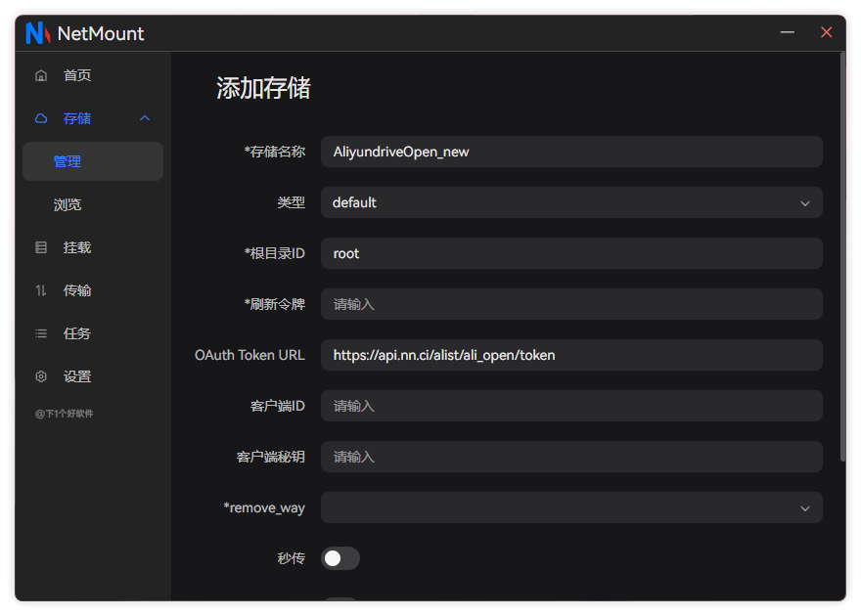Collapse the 存储 submenu chevron
Viewport: 861px width, 616px height.
(x=145, y=118)
